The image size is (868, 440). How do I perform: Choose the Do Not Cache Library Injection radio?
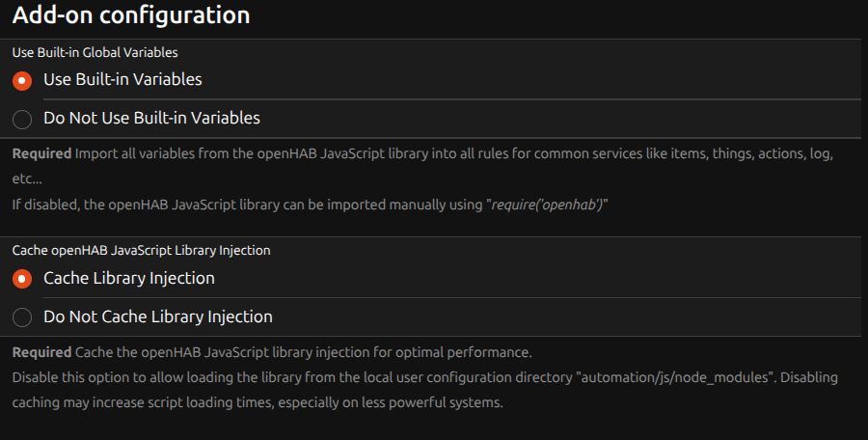click(22, 317)
